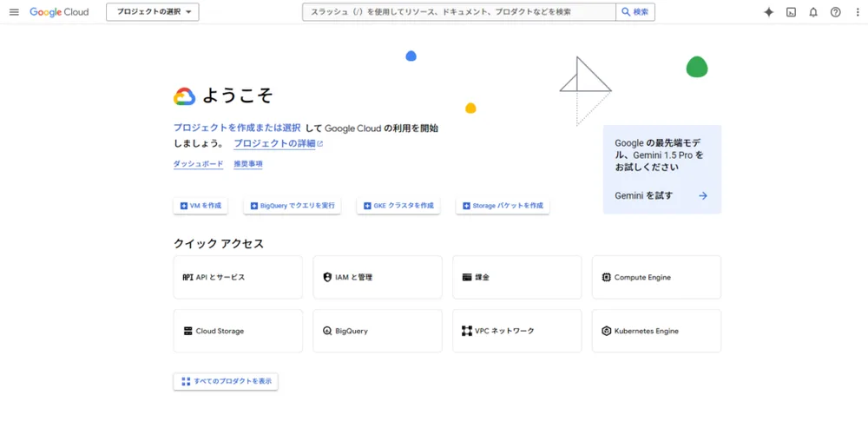The height and width of the screenshot is (428, 868).
Task: Click the Geminiを試す link text
Action: point(644,195)
